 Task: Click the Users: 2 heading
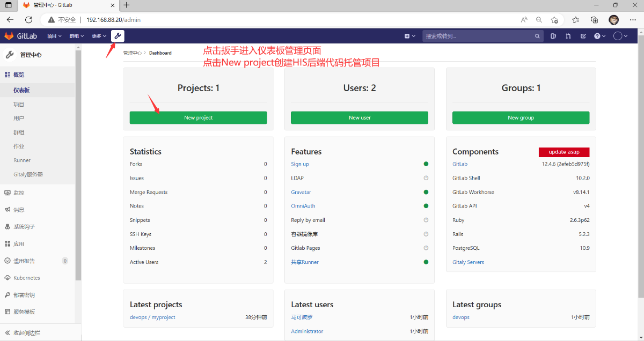pos(360,88)
